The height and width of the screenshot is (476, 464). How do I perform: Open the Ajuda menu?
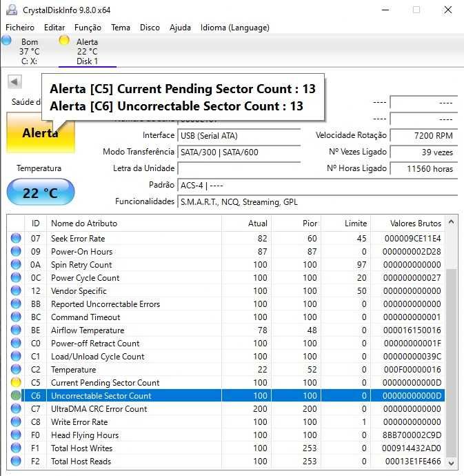click(180, 28)
